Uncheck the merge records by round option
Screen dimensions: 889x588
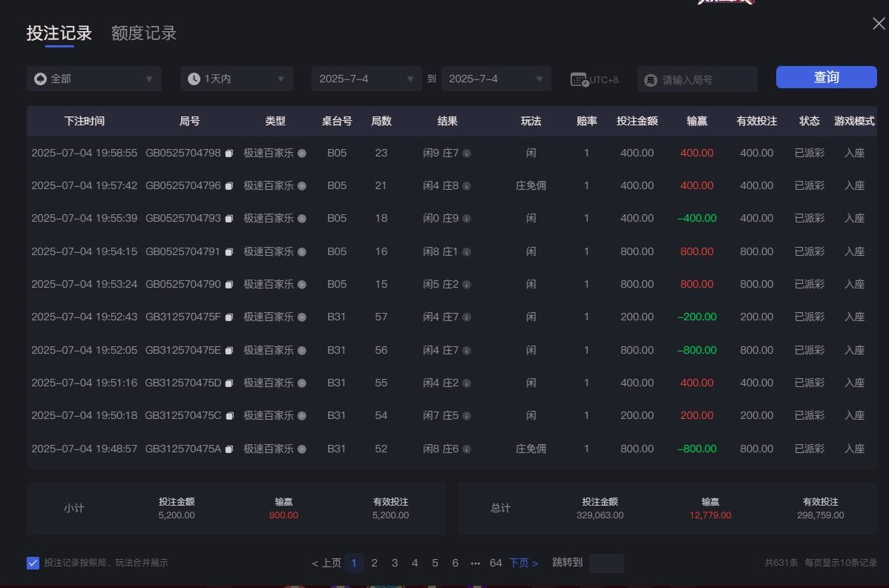click(33, 563)
